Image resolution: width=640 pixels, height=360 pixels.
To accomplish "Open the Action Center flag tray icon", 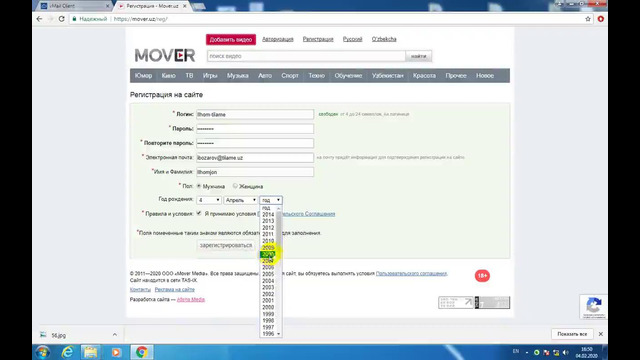I will pyautogui.click(x=546, y=352).
